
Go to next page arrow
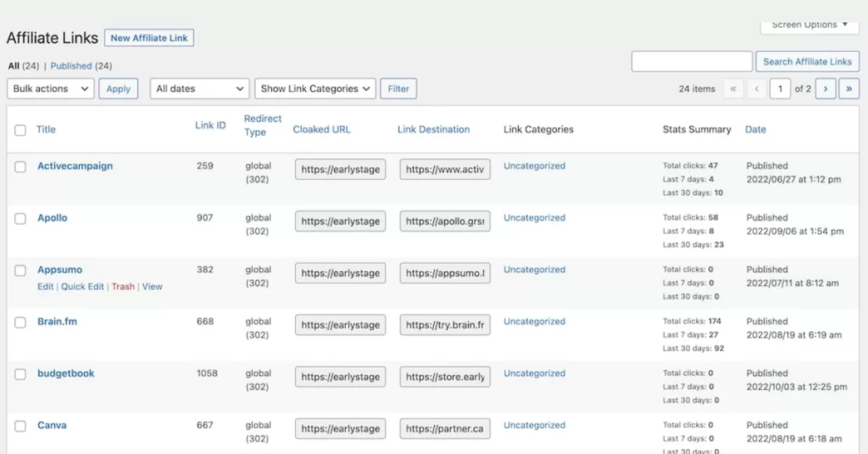pos(825,89)
